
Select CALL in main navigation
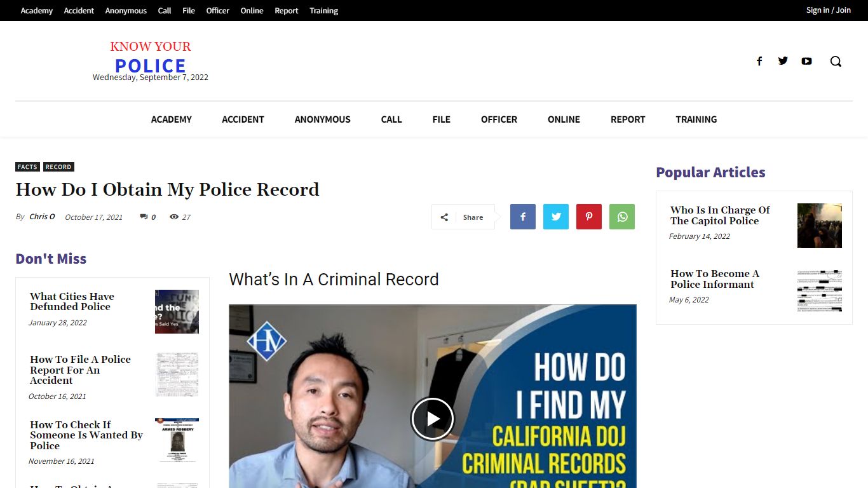point(391,119)
